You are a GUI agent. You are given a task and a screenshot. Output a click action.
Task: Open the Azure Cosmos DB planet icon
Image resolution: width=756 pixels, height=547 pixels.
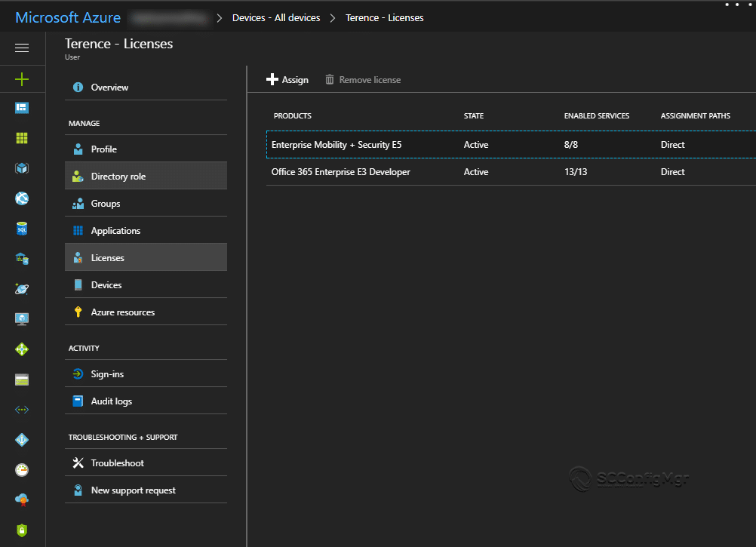[22, 289]
